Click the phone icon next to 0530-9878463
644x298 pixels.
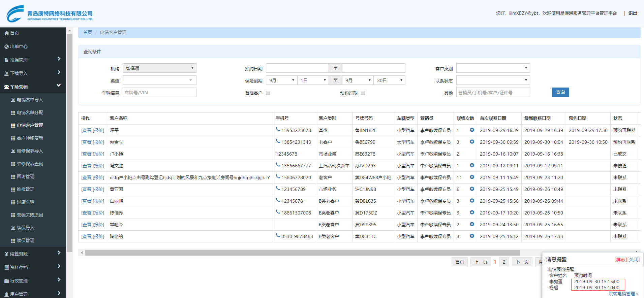[278, 235]
